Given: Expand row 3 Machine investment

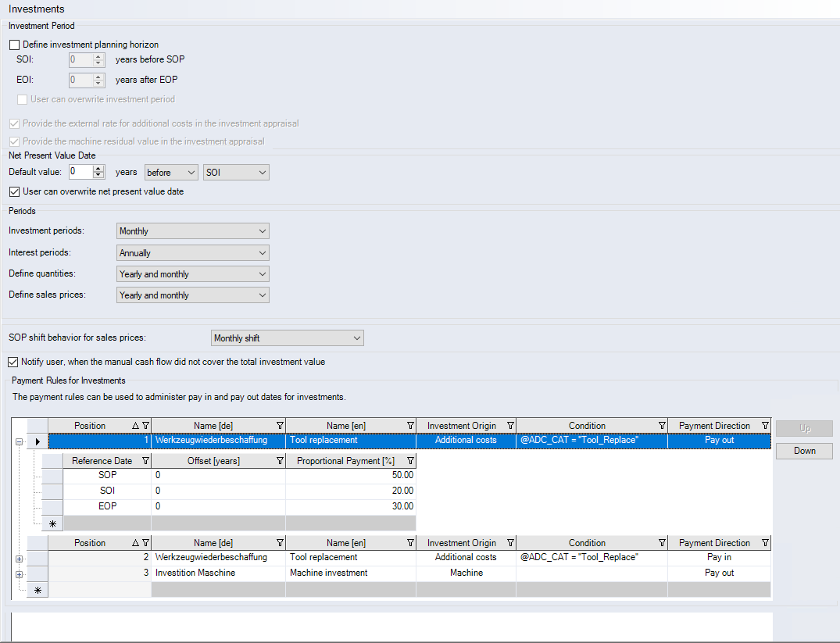Looking at the screenshot, I should click(x=19, y=573).
